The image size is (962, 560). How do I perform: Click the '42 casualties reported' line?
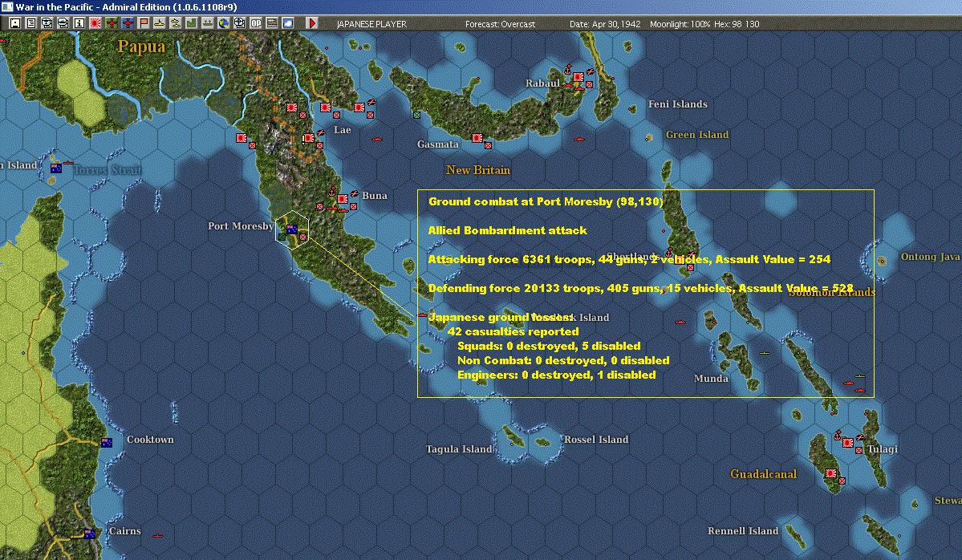point(513,331)
